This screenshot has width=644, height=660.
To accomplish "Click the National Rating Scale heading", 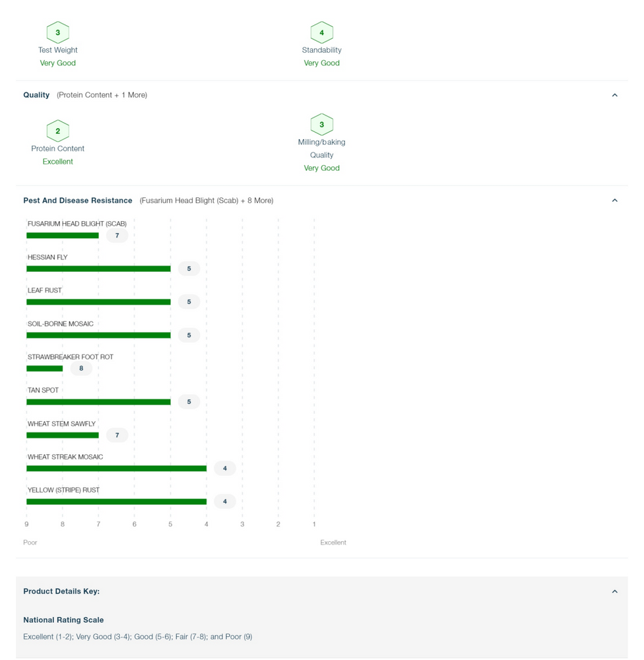I will [63, 620].
